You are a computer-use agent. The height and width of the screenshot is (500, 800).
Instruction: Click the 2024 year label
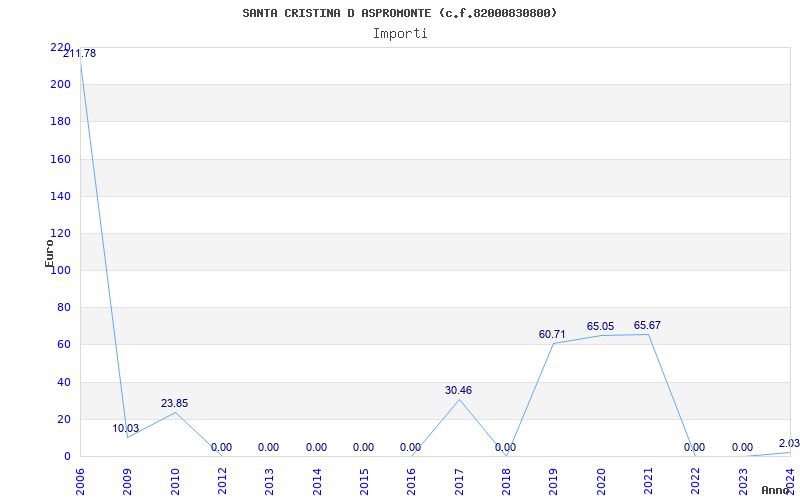pyautogui.click(x=790, y=482)
